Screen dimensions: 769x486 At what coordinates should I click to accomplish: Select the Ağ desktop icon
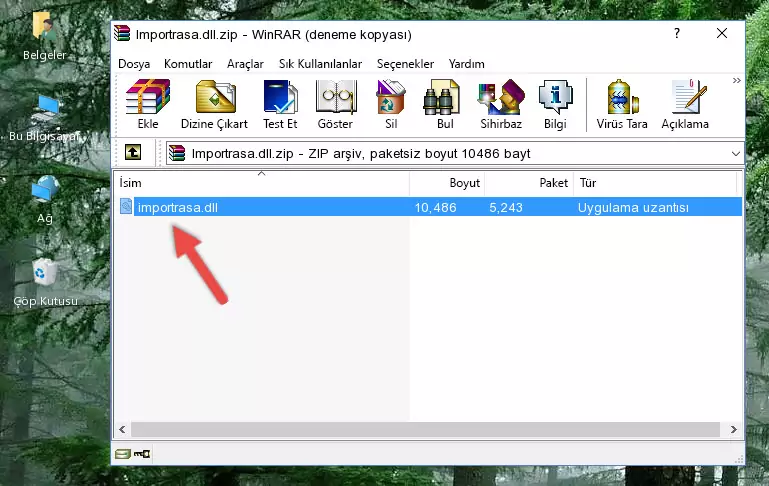tap(45, 199)
